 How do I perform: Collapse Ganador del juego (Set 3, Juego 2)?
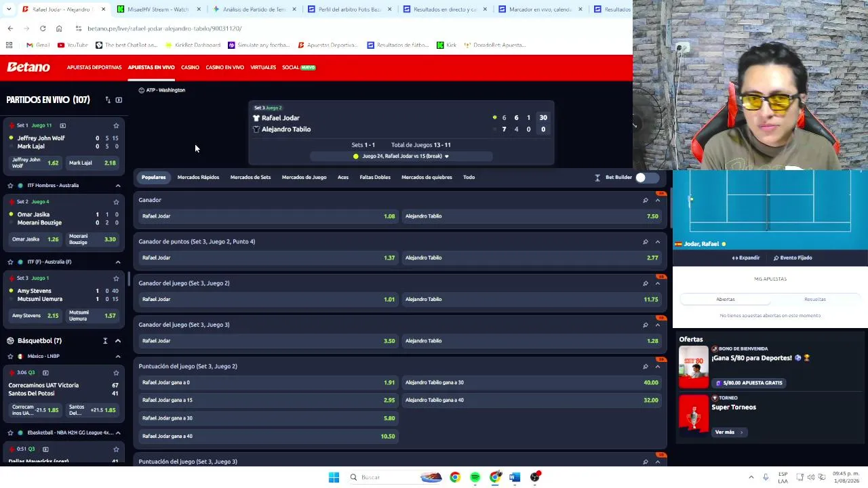[x=658, y=283]
